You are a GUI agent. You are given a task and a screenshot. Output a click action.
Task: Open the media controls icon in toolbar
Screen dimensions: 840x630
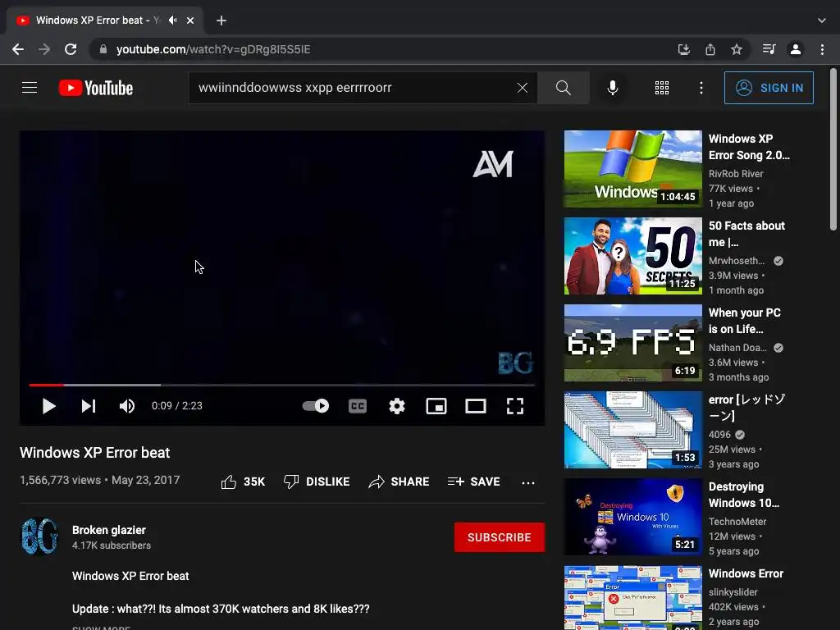click(x=769, y=49)
